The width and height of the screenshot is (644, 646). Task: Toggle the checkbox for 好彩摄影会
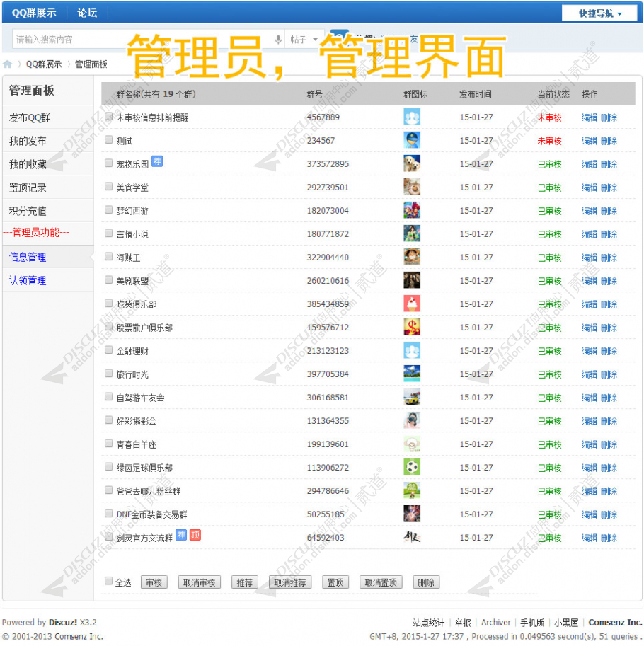[x=109, y=420]
